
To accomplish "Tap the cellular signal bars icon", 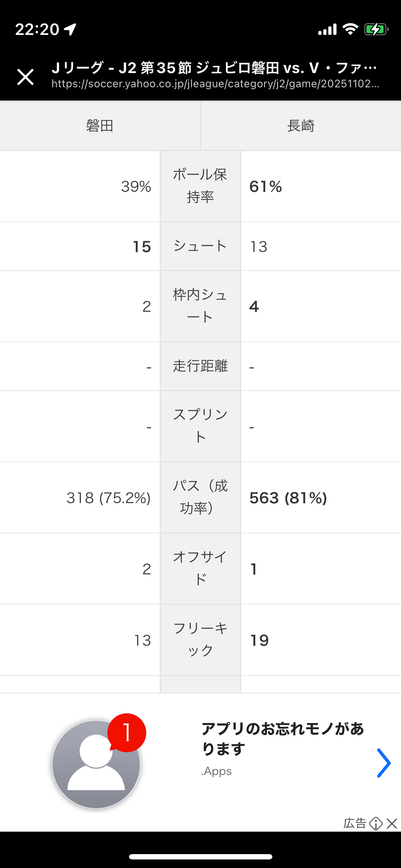I will coord(327,29).
